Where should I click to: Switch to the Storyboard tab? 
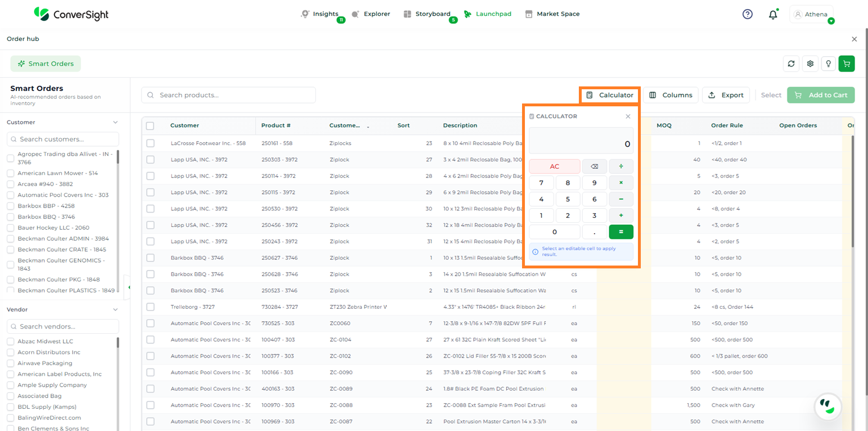click(x=427, y=14)
